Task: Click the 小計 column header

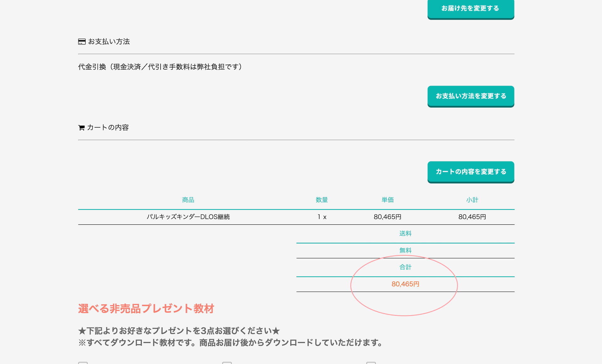Action: click(x=472, y=200)
